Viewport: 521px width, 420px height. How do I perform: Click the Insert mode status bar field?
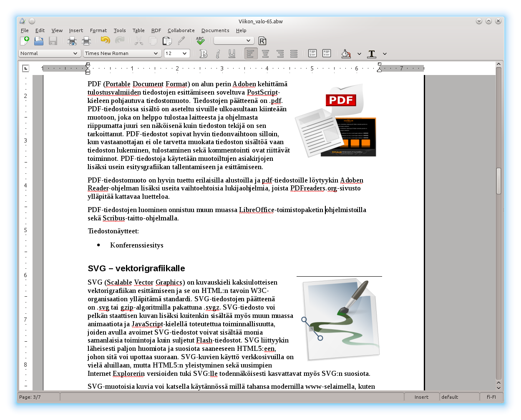coord(421,397)
